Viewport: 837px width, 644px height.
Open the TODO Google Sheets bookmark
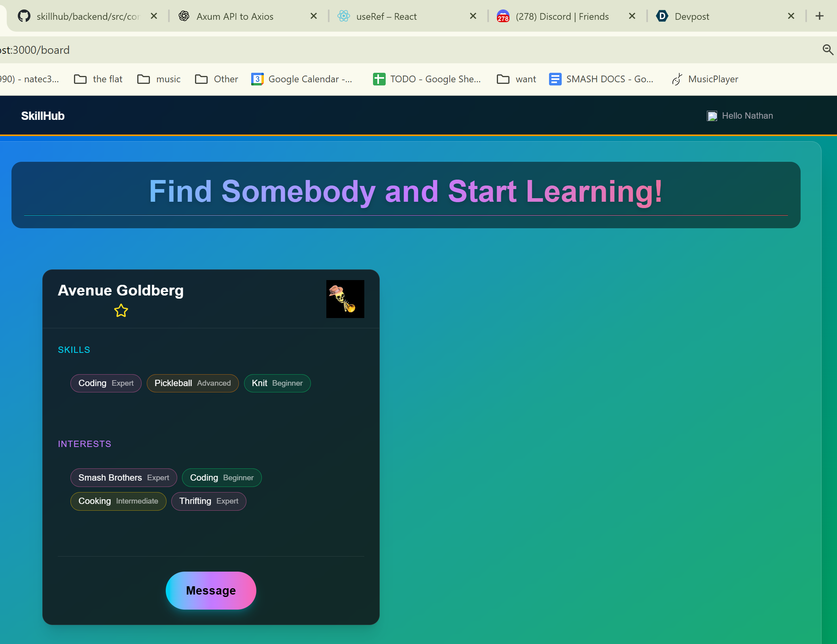click(427, 79)
